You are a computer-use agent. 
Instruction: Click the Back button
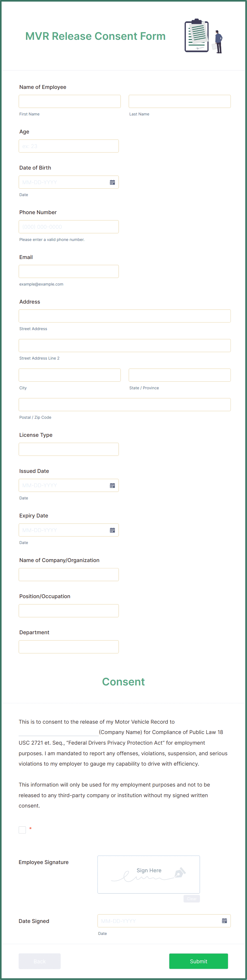[x=40, y=961]
